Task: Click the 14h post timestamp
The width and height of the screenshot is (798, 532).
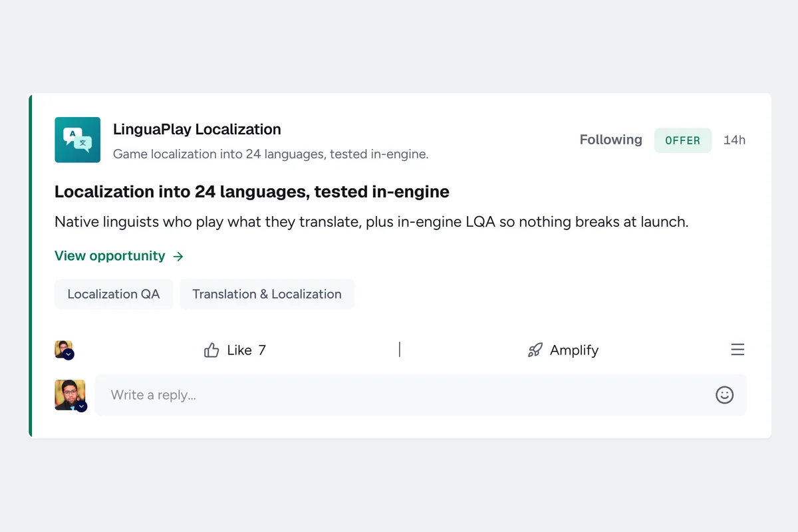Action: point(734,140)
